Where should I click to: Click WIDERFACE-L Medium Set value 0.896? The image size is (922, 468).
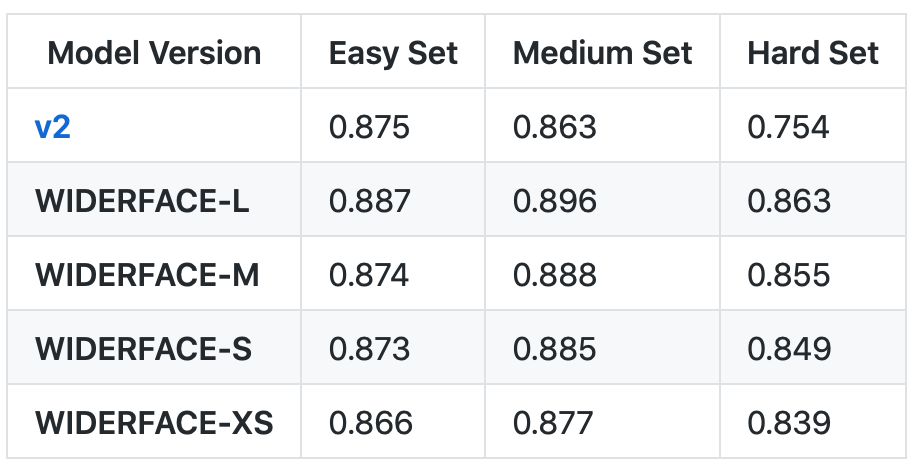pyautogui.click(x=554, y=201)
